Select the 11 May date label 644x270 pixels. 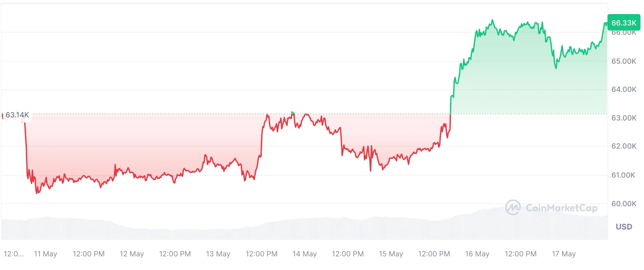pyautogui.click(x=45, y=254)
